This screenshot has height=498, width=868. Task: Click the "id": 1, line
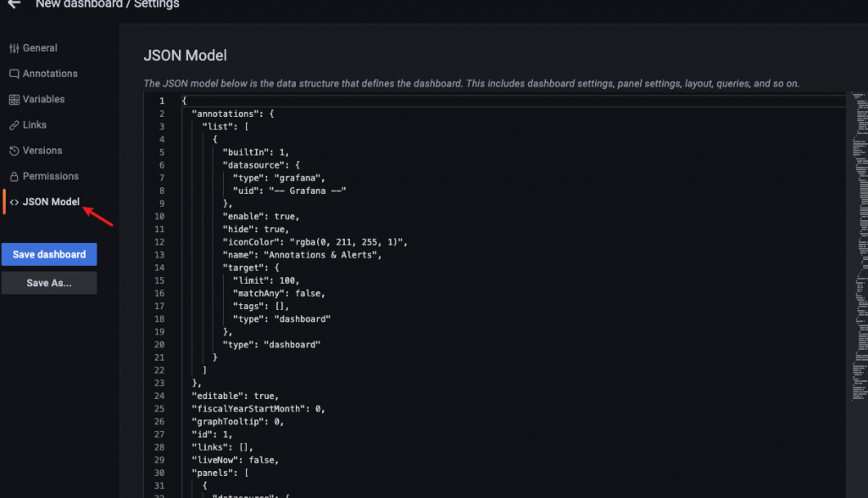pos(212,434)
